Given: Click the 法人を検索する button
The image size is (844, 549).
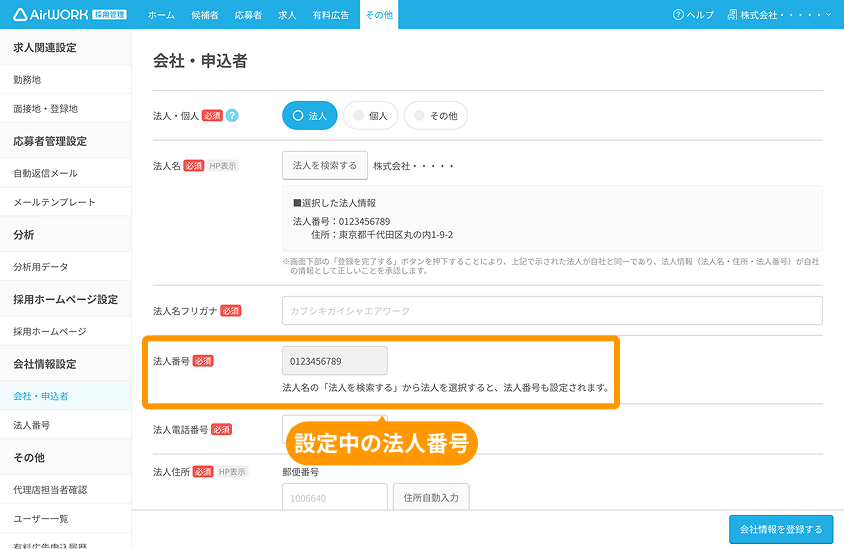Looking at the screenshot, I should 325,165.
